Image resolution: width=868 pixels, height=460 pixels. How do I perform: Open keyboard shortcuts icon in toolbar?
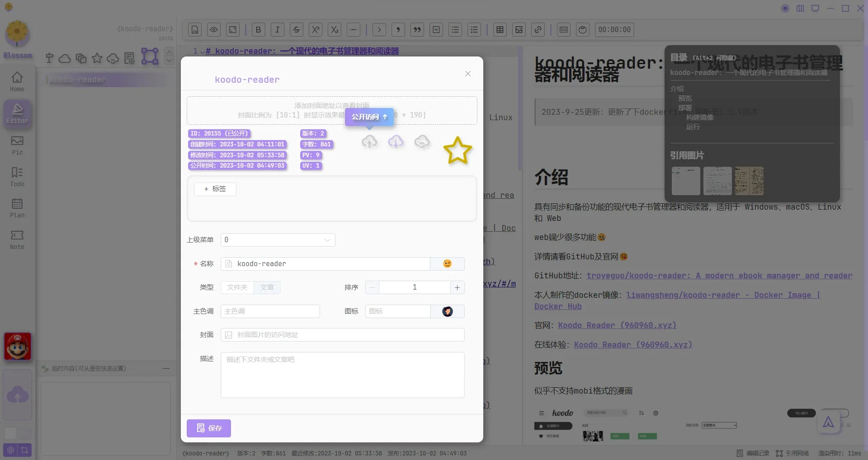(x=564, y=30)
